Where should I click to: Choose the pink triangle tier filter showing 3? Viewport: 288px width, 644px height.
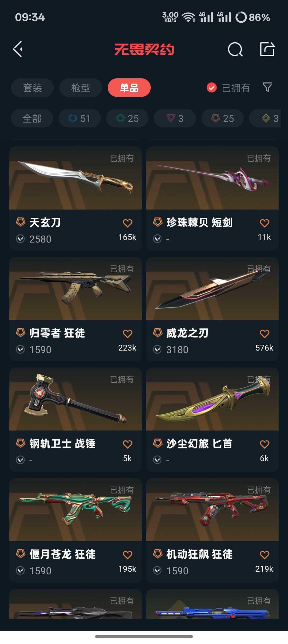pyautogui.click(x=175, y=118)
